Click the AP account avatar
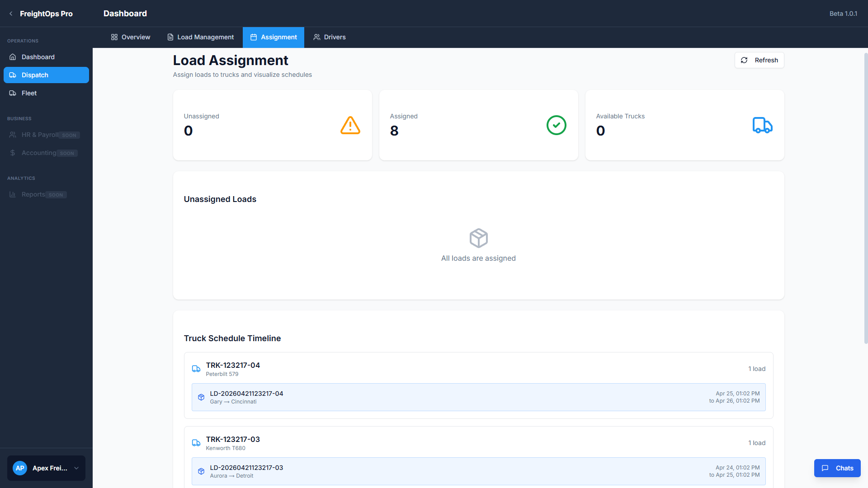The image size is (868, 488). point(20,468)
